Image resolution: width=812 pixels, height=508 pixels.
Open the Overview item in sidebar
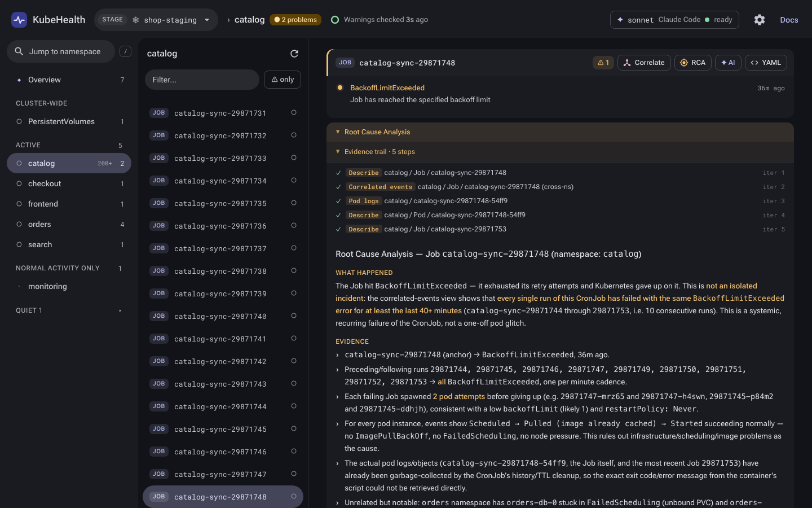point(69,80)
